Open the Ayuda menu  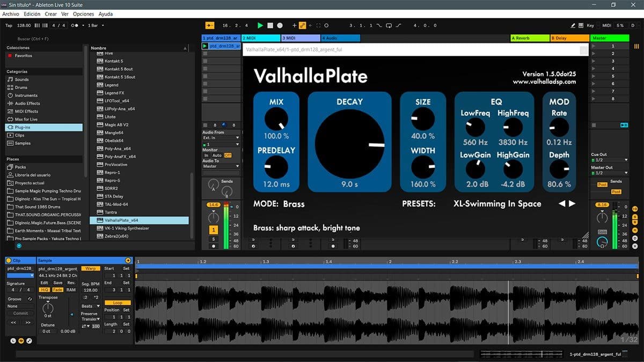(106, 14)
